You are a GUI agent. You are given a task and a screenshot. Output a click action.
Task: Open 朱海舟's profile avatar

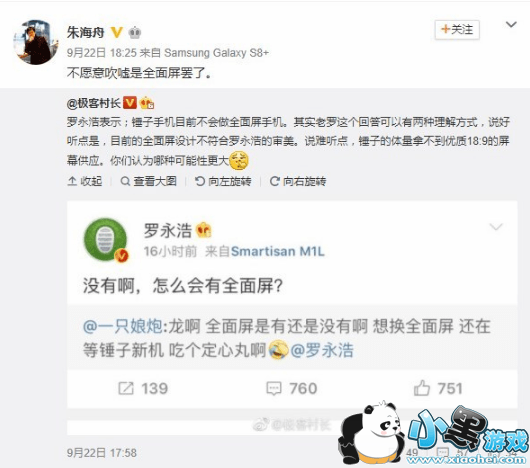35,42
